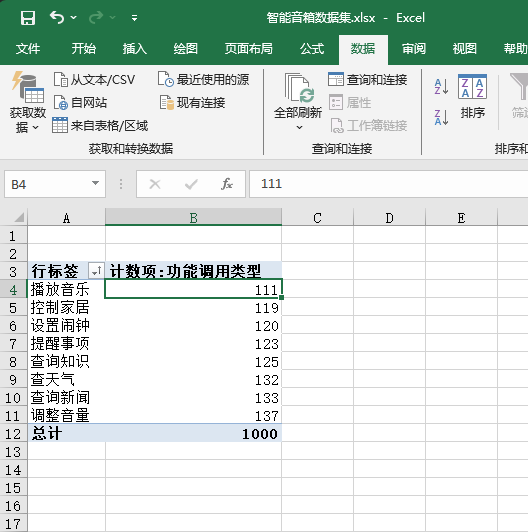The height and width of the screenshot is (532, 528).
Task: Click the Save icon in title bar
Action: pos(28,18)
